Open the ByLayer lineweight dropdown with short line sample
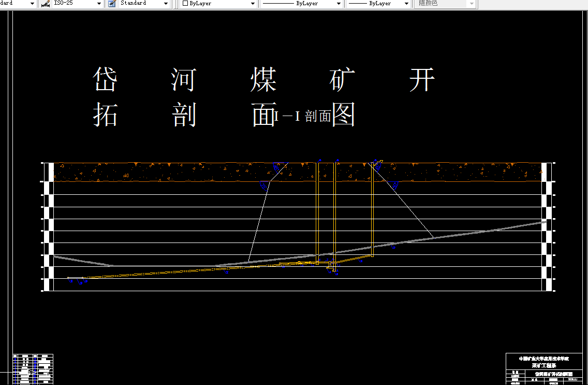The height and width of the screenshot is (385, 588). pos(378,4)
